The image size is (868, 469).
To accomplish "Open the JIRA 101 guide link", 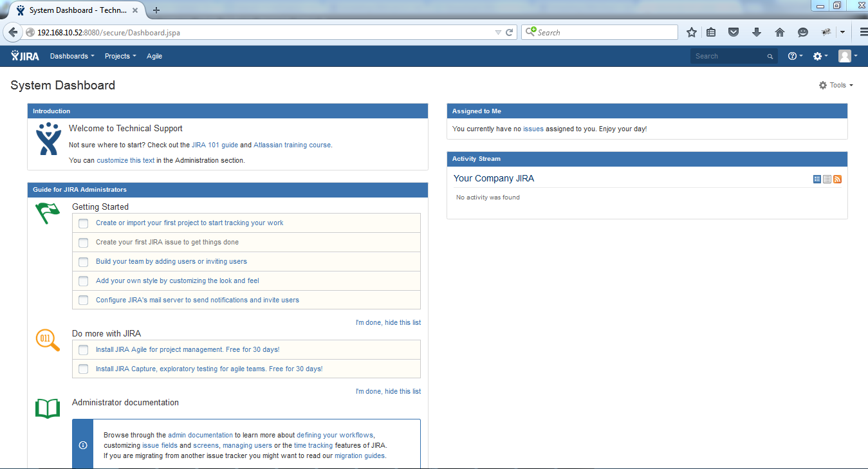I will click(215, 145).
